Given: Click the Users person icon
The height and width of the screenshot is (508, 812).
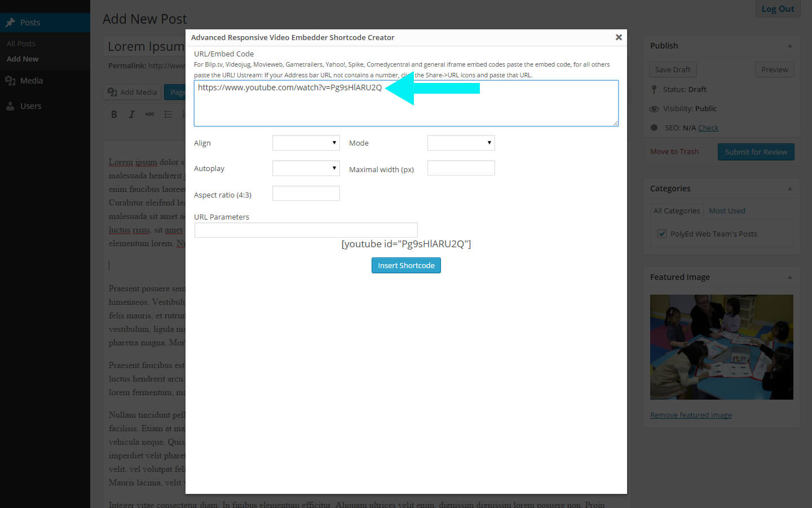Looking at the screenshot, I should tap(10, 106).
